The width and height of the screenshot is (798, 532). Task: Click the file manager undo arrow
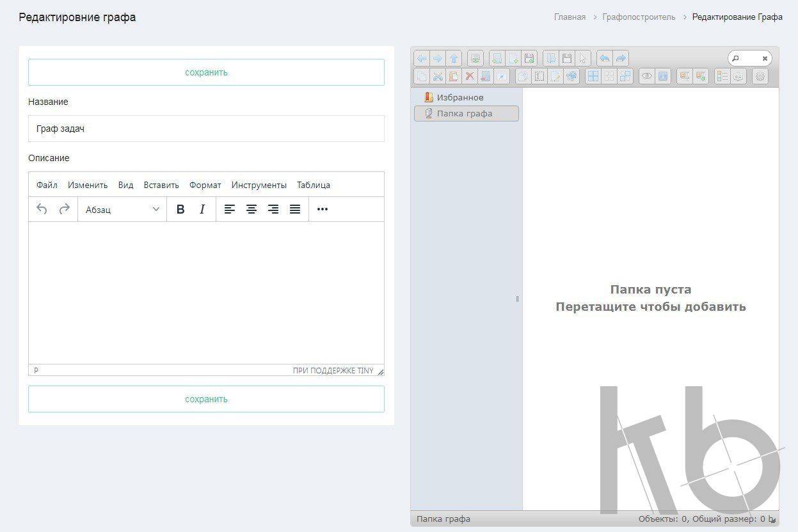(x=604, y=58)
